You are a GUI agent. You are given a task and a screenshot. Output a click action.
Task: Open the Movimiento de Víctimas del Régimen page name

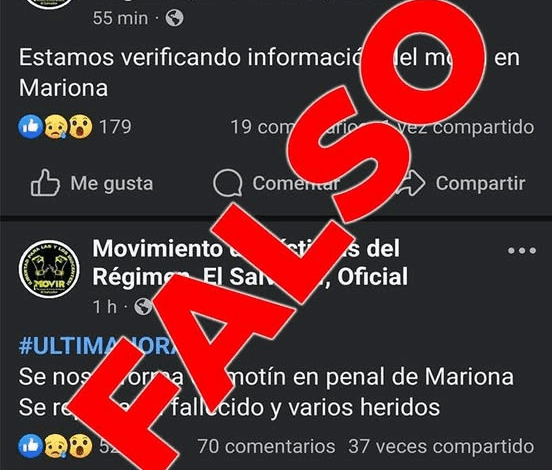[x=250, y=262]
